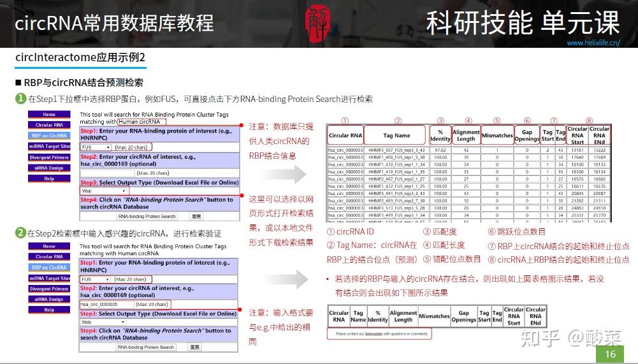This screenshot has height=364, width=638.
Task: Select tag HHMF3_499_FUS_rep3_1_34
Action: tap(396, 215)
